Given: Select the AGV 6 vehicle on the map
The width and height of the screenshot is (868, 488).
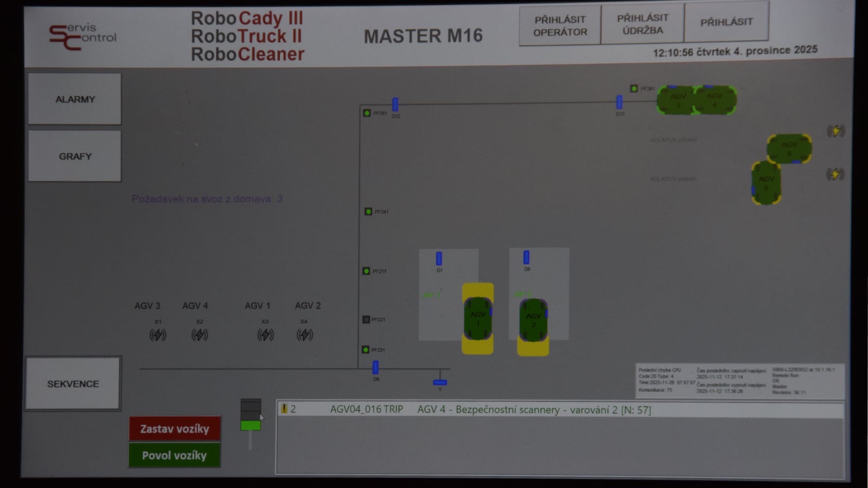Looking at the screenshot, I should coord(789,149).
